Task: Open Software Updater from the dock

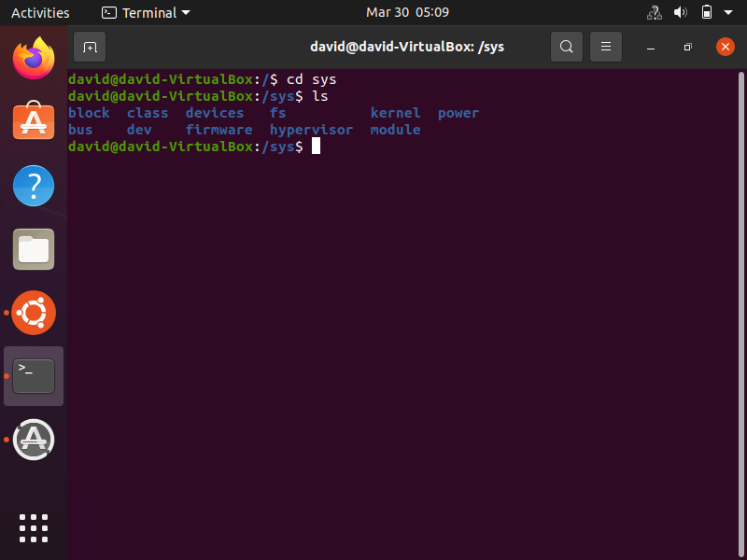Action: click(34, 440)
